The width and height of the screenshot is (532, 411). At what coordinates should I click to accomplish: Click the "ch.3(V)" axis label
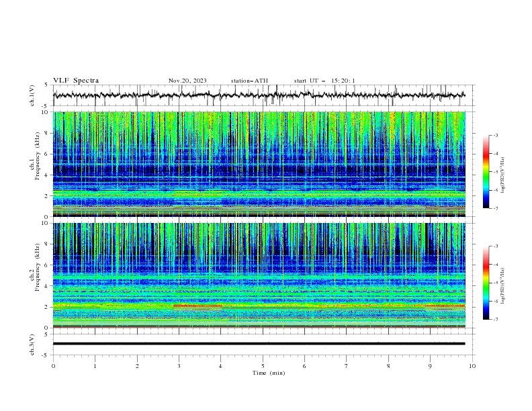32,345
